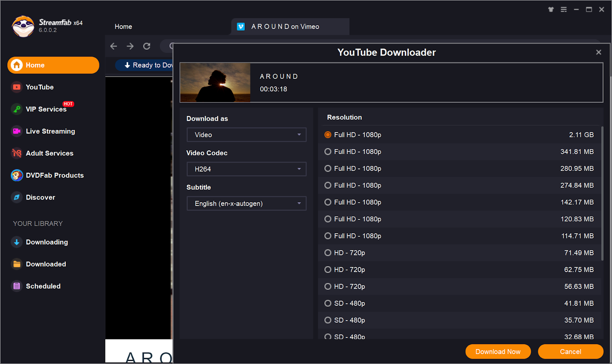Switch to the A R O U N D on Vimeo tab
Viewport: 612px width, 364px height.
[x=290, y=27]
